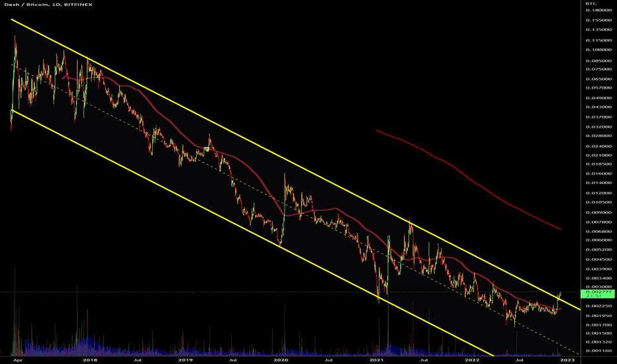Image resolution: width=617 pixels, height=364 pixels.
Task: Select the green 0.002777 current price tag
Action: coord(597,294)
